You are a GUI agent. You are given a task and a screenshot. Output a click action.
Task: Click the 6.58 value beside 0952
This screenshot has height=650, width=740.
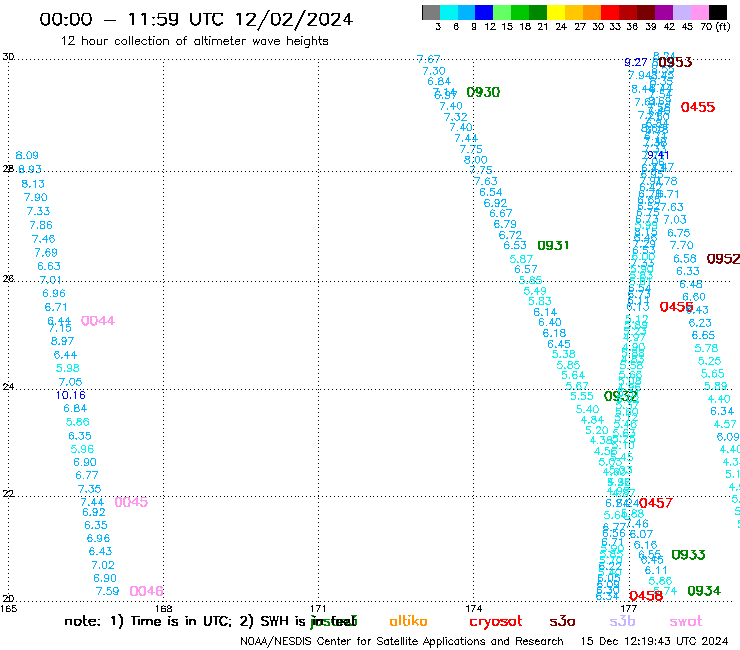685,259
